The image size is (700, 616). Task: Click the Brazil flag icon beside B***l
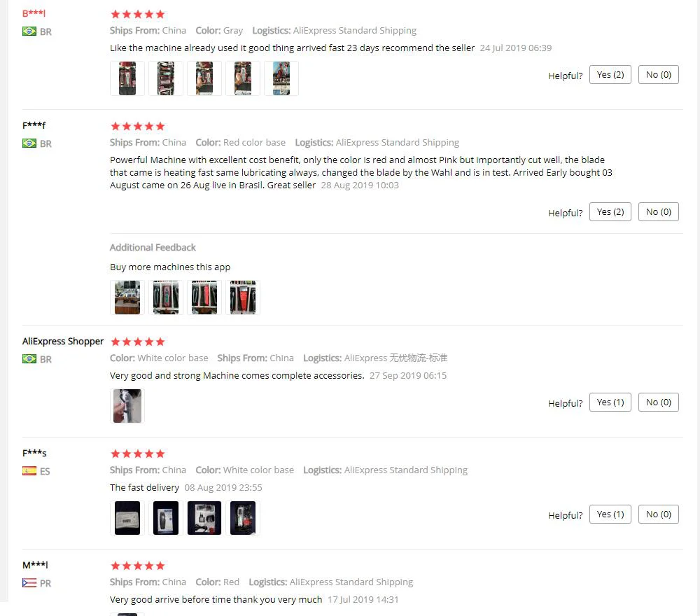pos(29,31)
